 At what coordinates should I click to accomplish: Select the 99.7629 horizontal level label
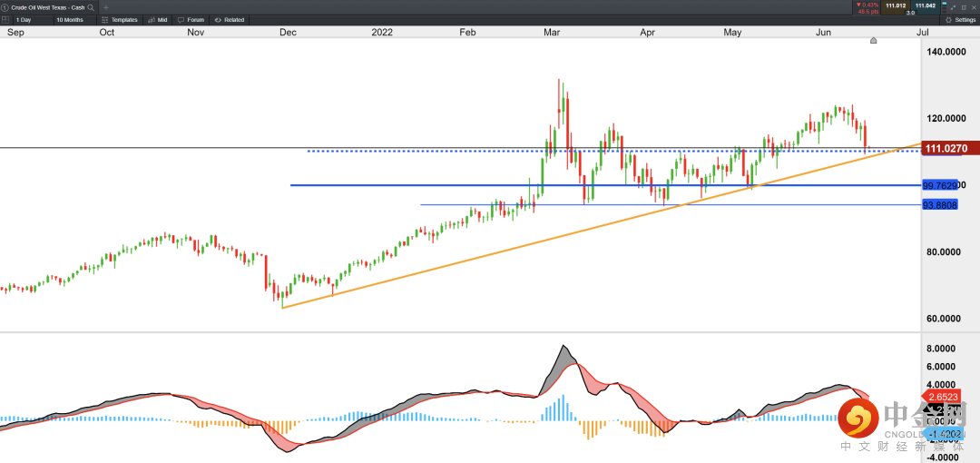[x=940, y=185]
